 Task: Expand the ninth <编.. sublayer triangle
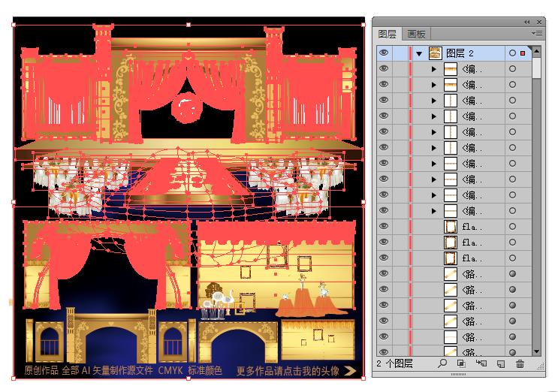[x=433, y=195]
